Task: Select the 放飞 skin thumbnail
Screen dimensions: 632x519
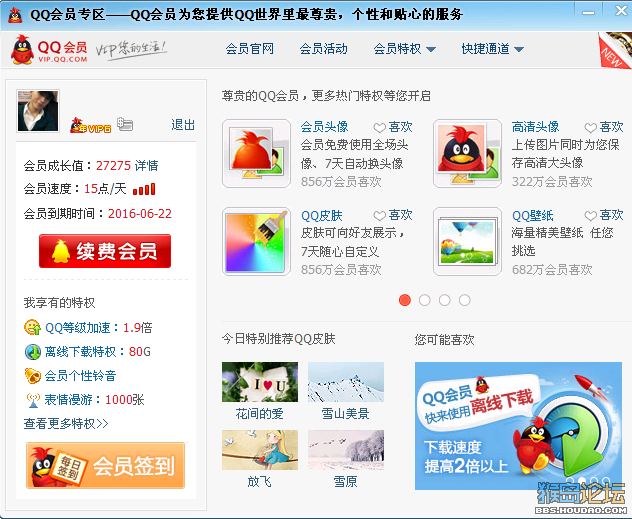Action: coord(260,450)
